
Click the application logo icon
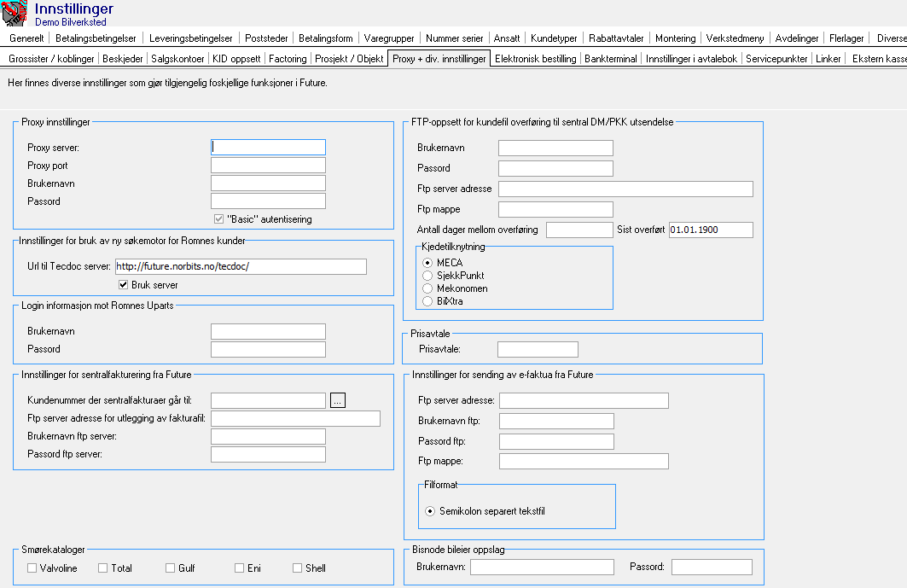(12, 12)
